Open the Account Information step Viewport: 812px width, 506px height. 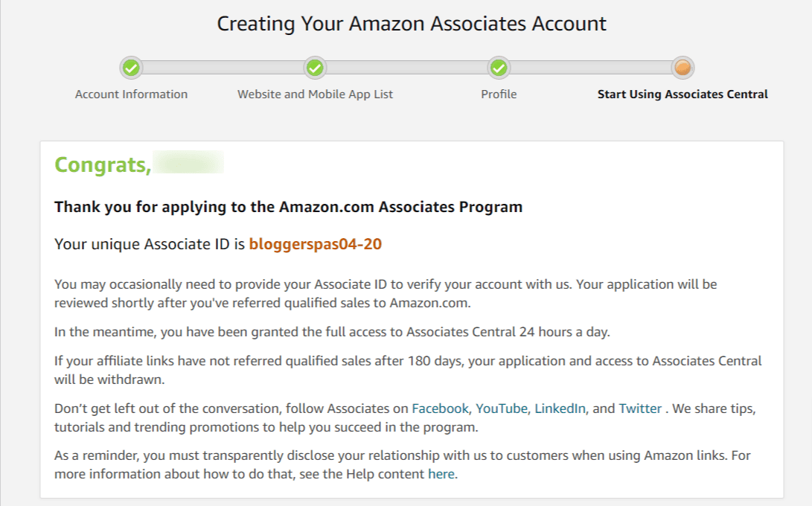click(131, 94)
